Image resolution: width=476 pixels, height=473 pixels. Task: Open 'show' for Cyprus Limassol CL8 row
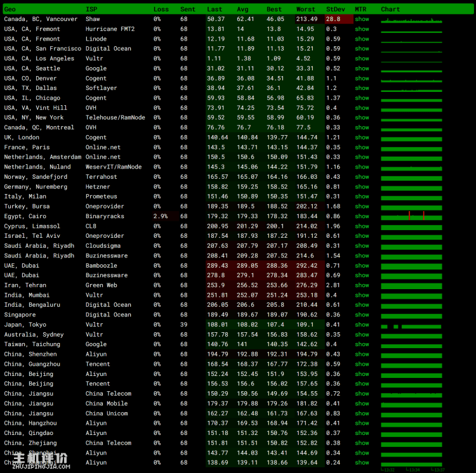[x=362, y=226]
